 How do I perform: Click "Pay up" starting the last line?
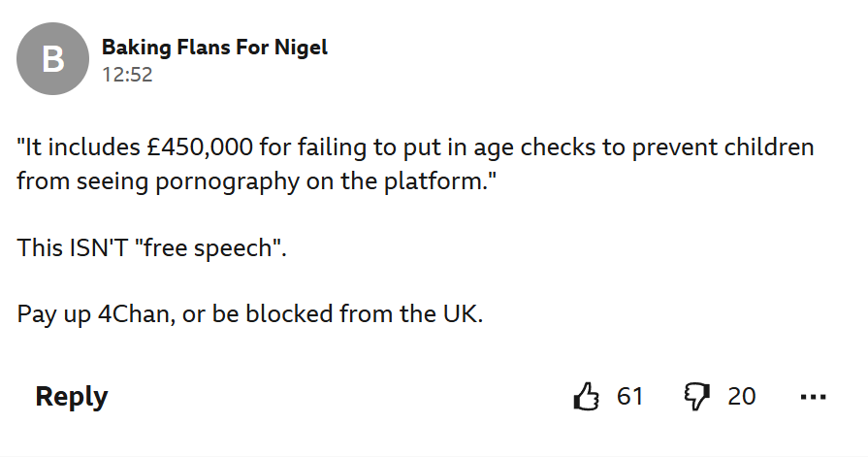(x=53, y=314)
